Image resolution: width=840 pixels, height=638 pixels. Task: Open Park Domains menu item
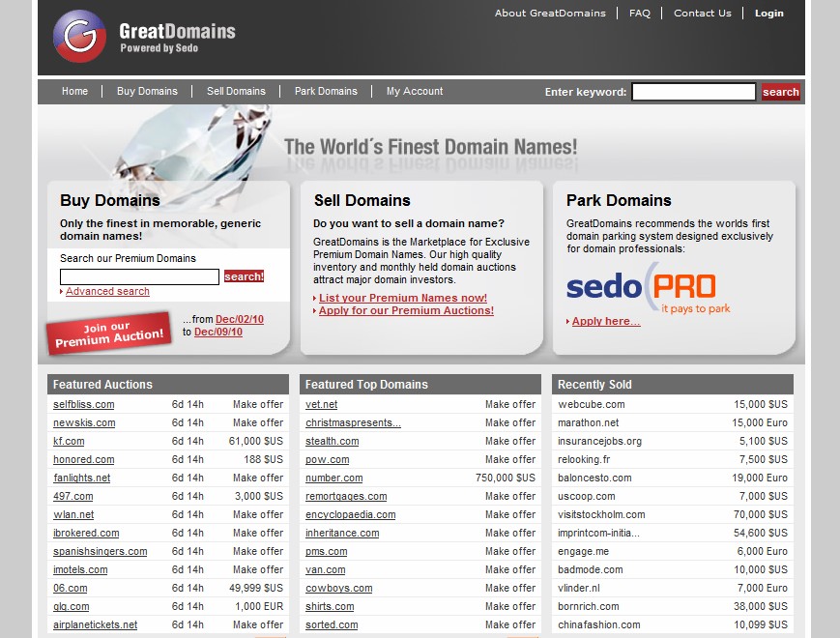pos(326,91)
